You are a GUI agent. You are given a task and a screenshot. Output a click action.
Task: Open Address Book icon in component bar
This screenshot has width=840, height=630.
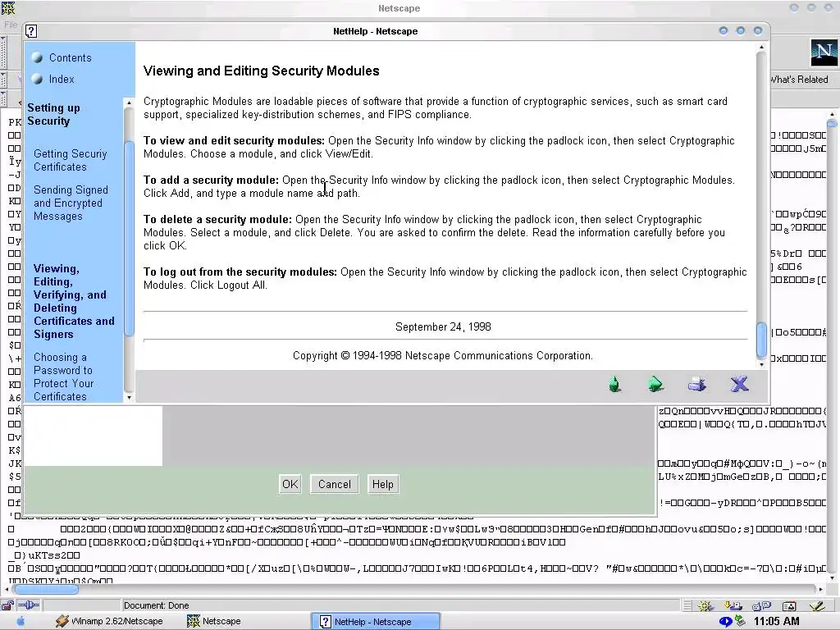pyautogui.click(x=788, y=605)
